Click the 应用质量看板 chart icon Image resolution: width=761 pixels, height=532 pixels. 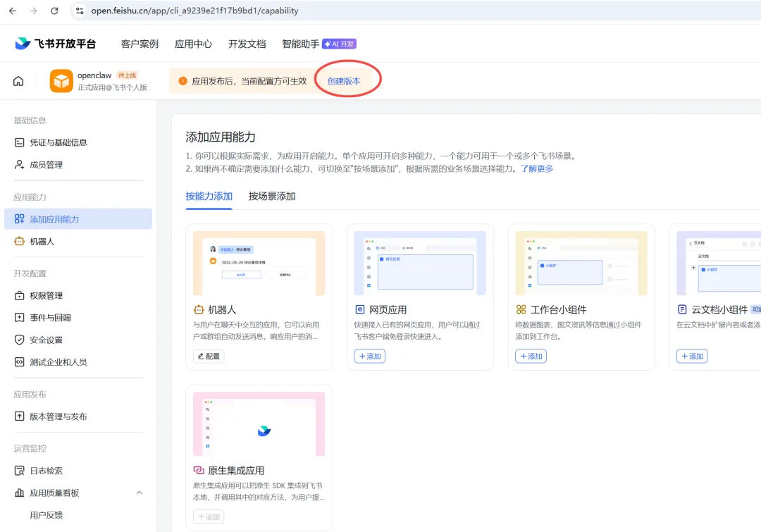pos(20,493)
